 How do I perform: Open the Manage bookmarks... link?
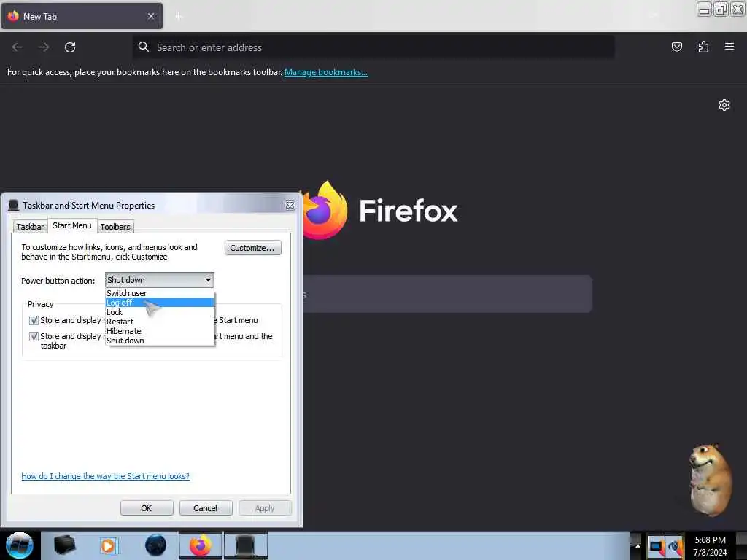[x=326, y=72]
